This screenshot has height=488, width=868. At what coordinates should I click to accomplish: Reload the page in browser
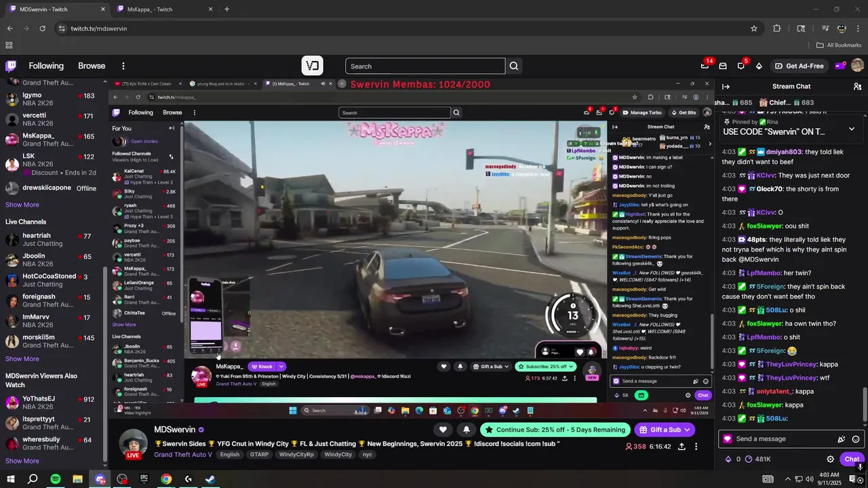[x=42, y=28]
